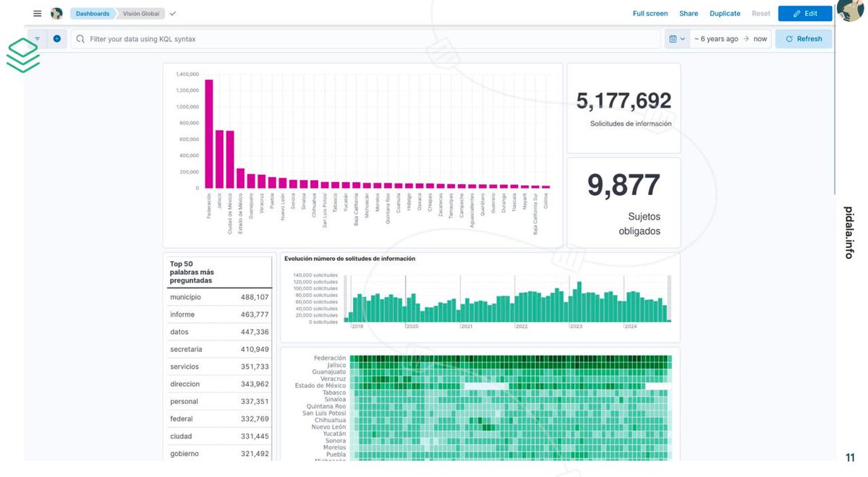This screenshot has height=477, width=868.
Task: Click the 2019 marker on the timeline axis
Action: pyautogui.click(x=357, y=327)
